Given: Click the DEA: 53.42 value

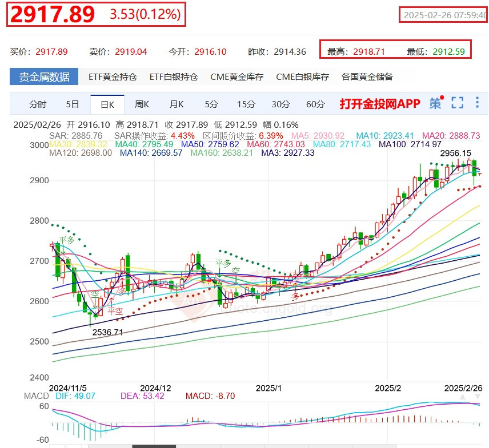Looking at the screenshot, I should [x=142, y=396].
